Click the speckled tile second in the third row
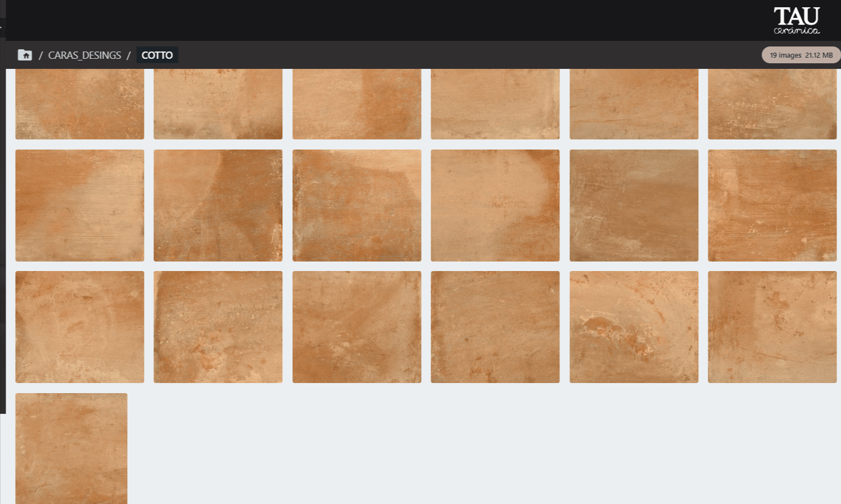Image resolution: width=841 pixels, height=504 pixels. 218,326
